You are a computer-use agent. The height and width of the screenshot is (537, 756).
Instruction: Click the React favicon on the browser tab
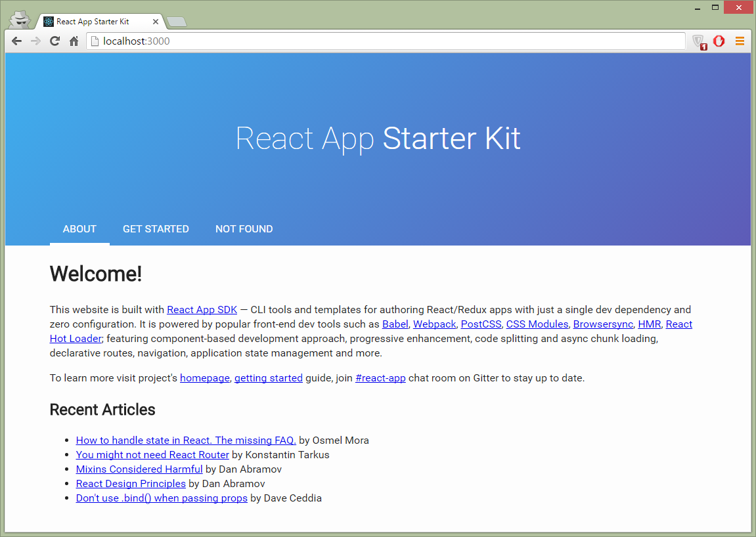(47, 21)
